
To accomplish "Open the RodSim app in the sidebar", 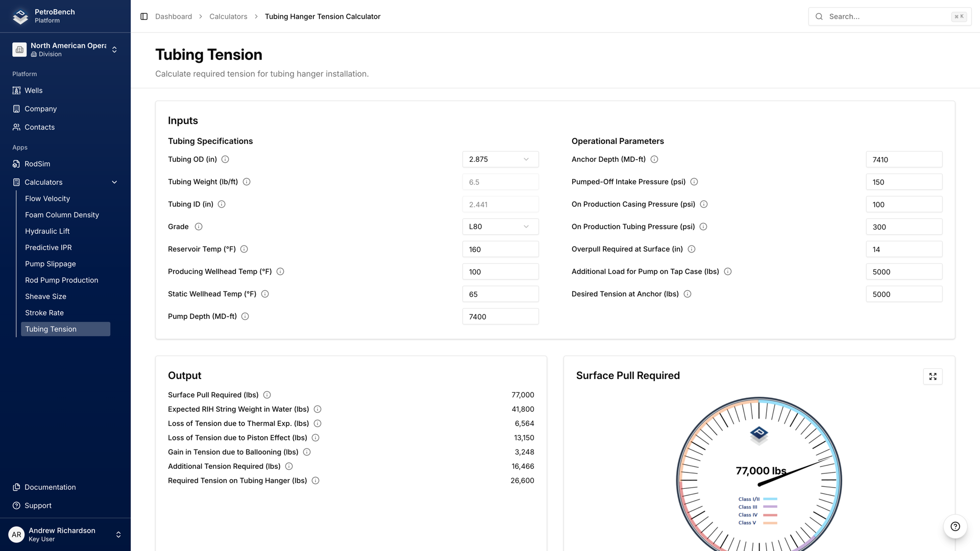I will tap(37, 164).
